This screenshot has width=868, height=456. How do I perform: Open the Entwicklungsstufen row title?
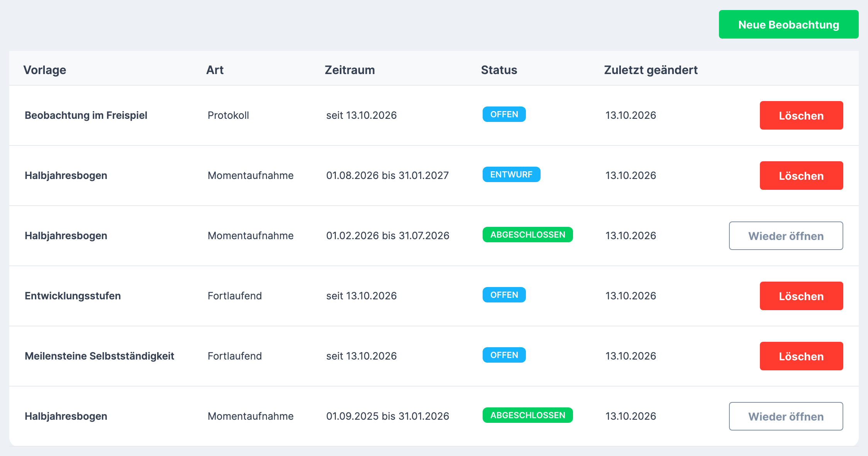tap(73, 296)
